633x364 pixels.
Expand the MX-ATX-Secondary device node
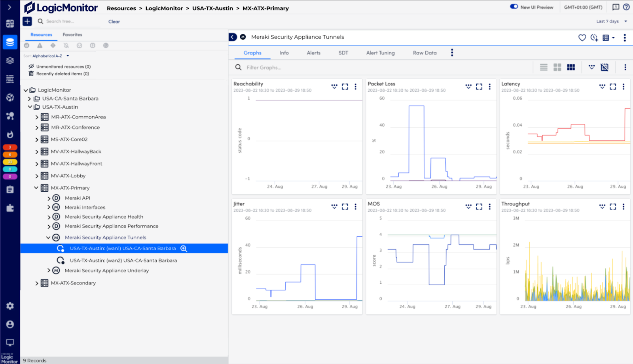pyautogui.click(x=36, y=283)
